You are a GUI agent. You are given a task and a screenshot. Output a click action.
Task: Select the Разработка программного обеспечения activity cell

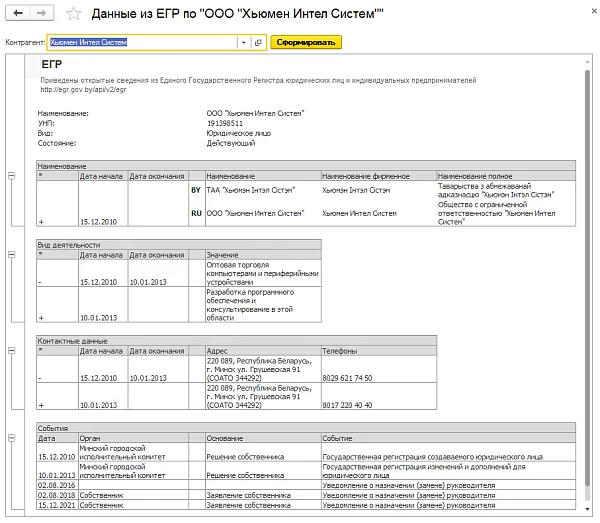tap(263, 305)
